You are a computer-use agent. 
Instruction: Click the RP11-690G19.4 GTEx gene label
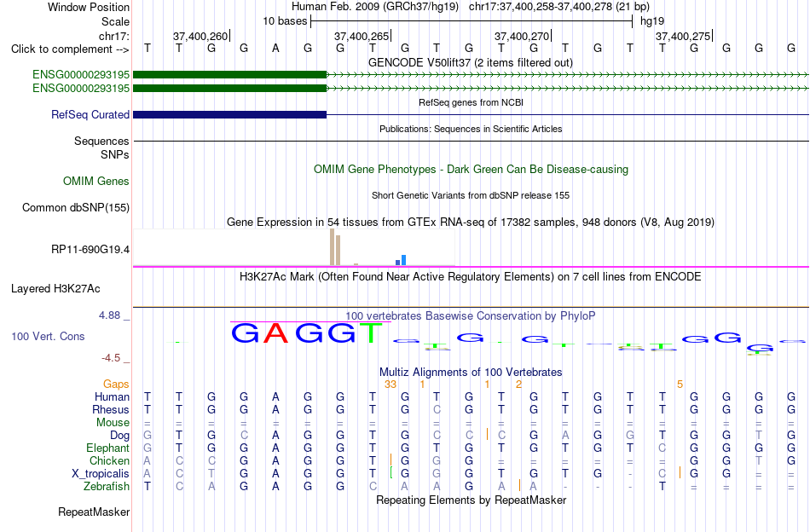click(x=90, y=250)
